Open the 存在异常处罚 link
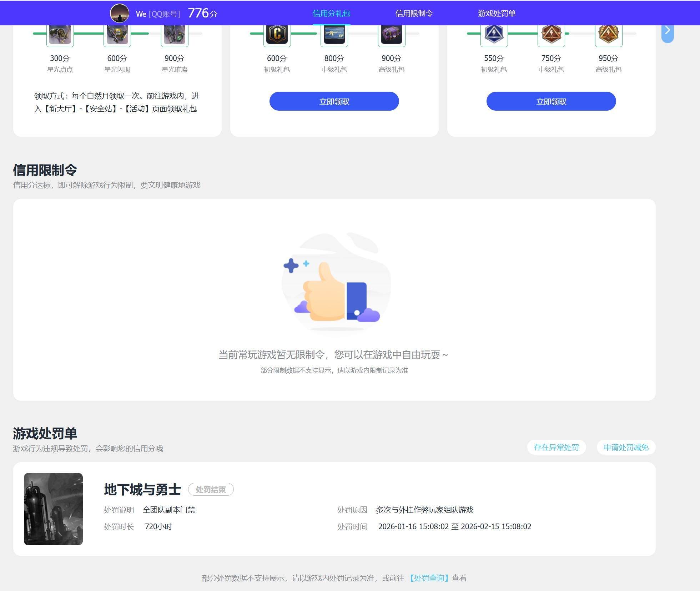Image resolution: width=700 pixels, height=591 pixels. tap(557, 447)
